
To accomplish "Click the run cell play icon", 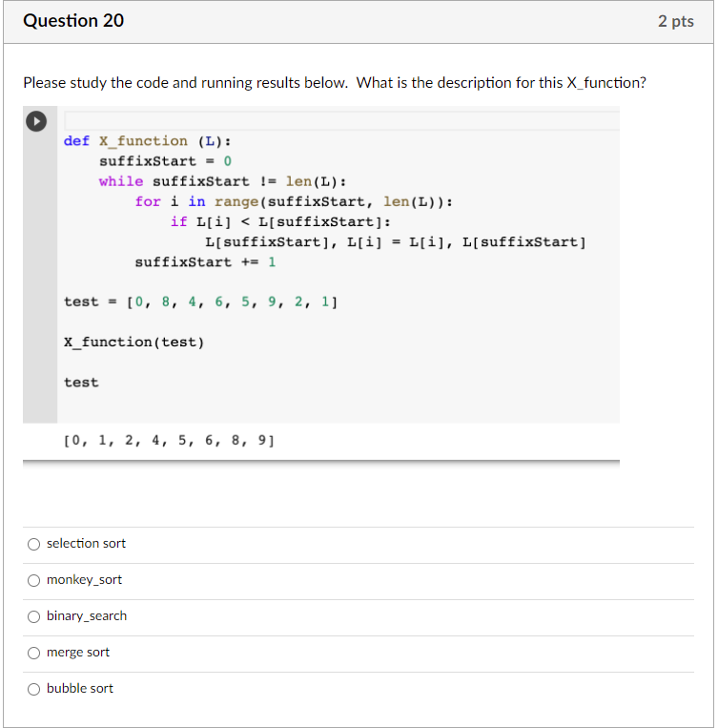I will coord(36,121).
